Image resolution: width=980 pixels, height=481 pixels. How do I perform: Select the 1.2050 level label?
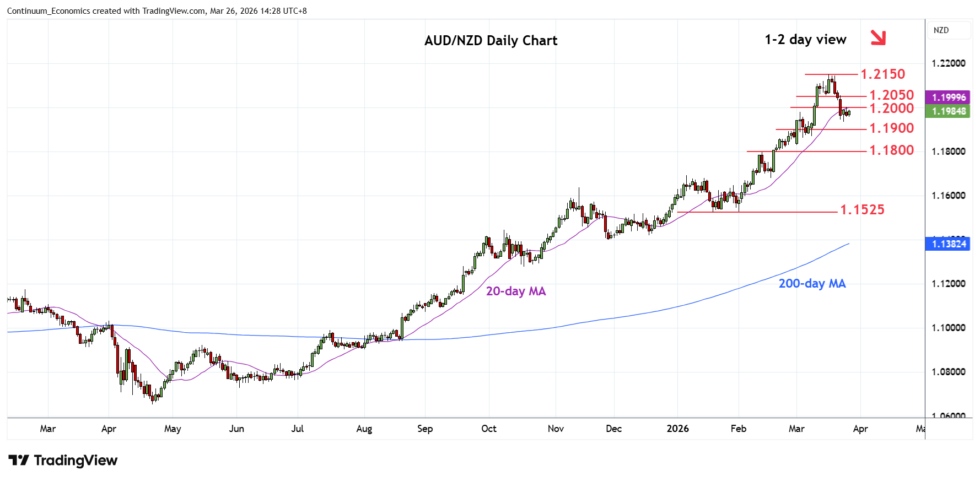click(x=891, y=95)
